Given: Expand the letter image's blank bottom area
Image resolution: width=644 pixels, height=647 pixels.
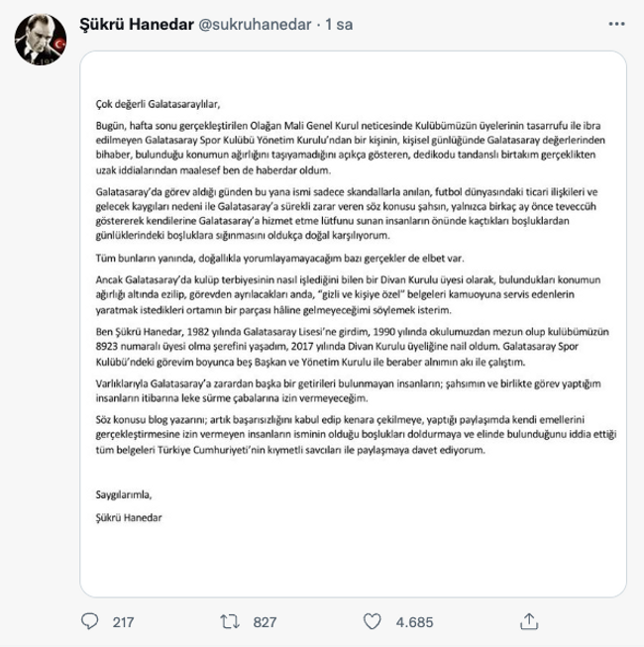Looking at the screenshot, I should coord(353,561).
